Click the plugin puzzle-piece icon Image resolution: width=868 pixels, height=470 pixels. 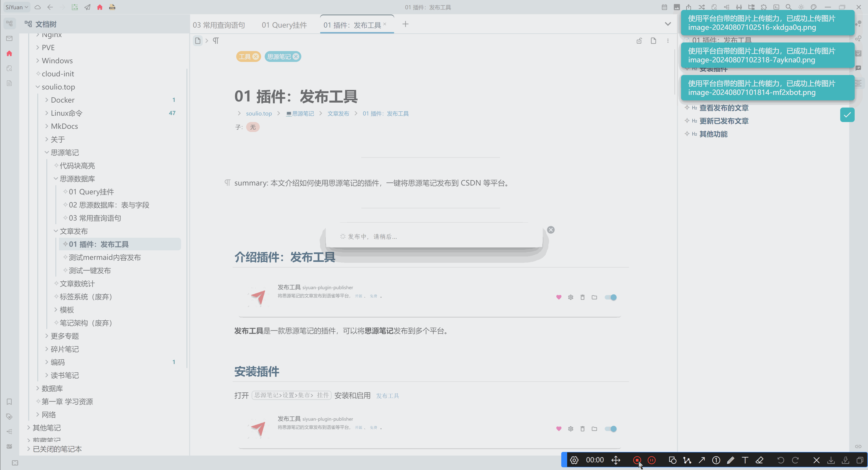764,7
